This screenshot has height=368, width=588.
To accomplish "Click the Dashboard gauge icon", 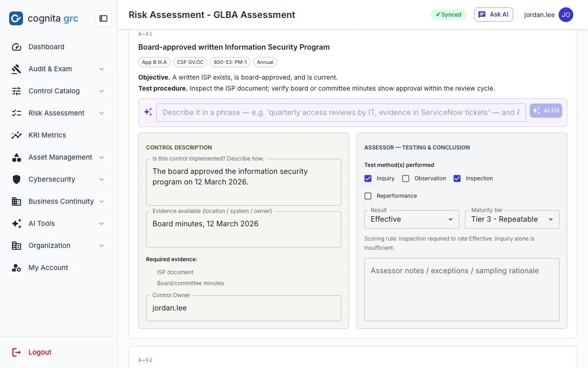I will point(17,47).
